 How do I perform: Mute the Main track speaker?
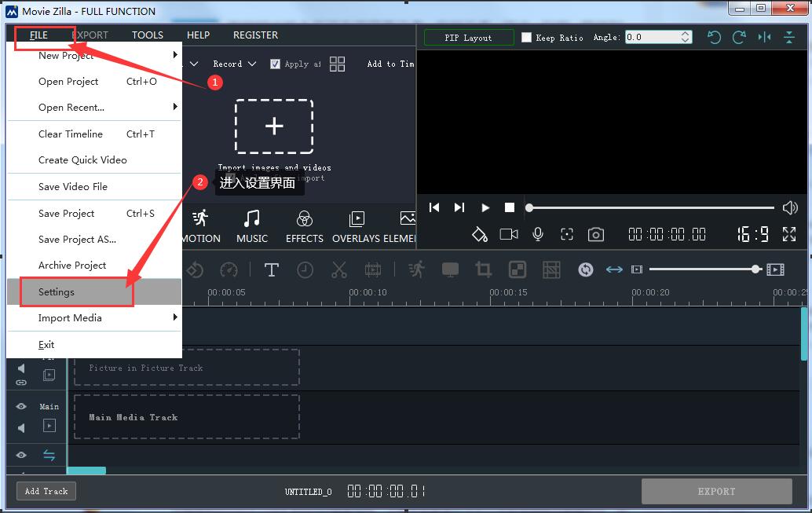point(21,428)
